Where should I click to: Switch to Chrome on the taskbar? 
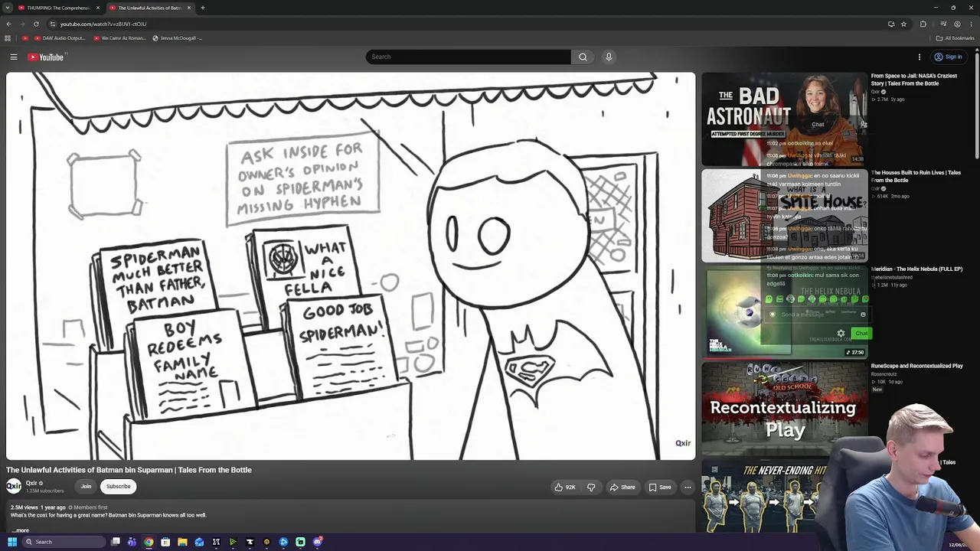pos(149,542)
